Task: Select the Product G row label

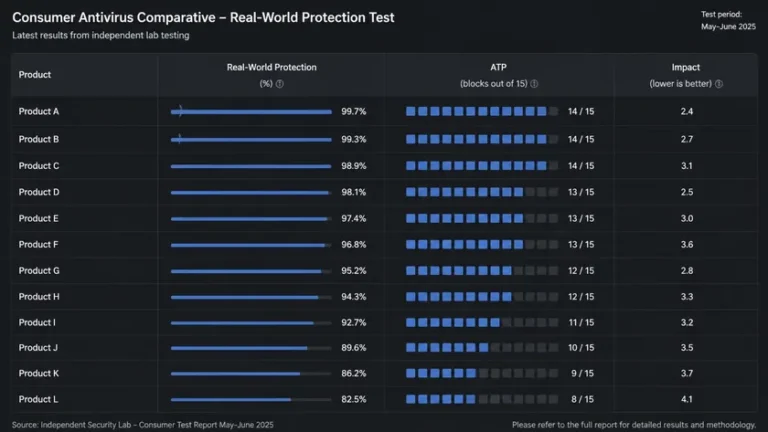Action: pos(39,270)
